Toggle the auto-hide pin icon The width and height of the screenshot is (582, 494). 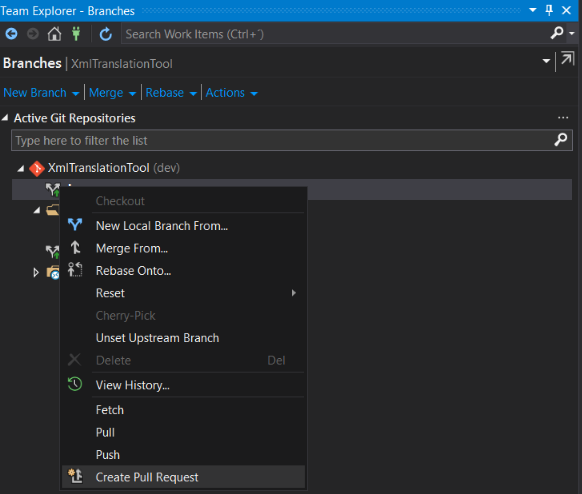click(549, 10)
